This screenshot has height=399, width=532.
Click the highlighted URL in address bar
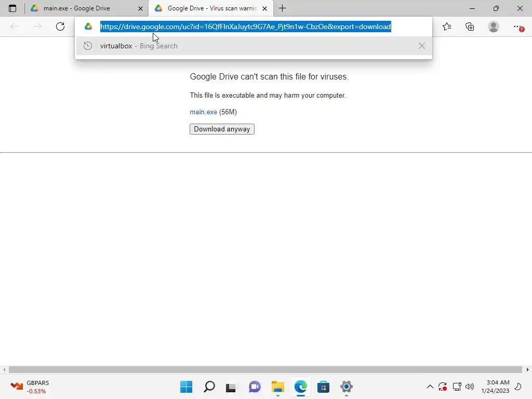[x=246, y=26]
